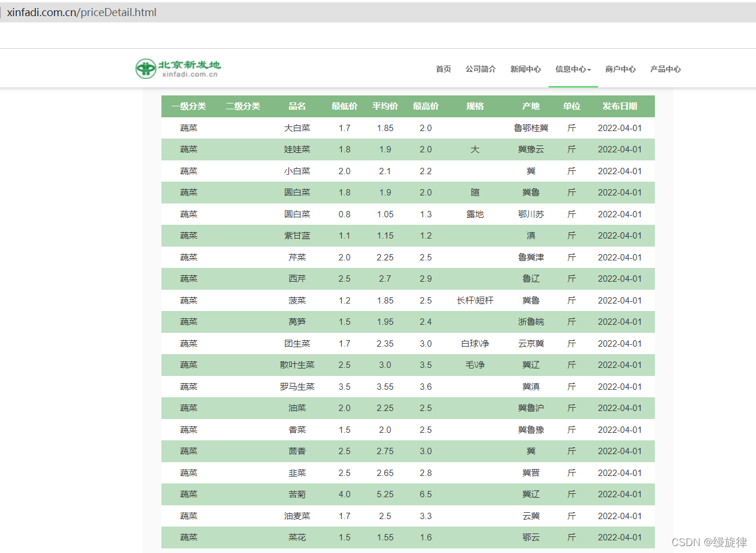Select the 莴笋 product name cell
This screenshot has width=756, height=553.
297,322
